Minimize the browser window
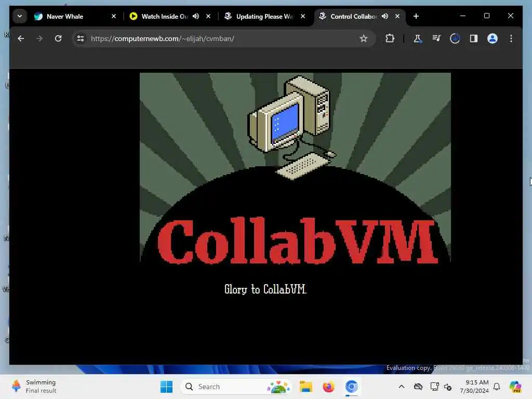This screenshot has height=399, width=532. (x=463, y=16)
